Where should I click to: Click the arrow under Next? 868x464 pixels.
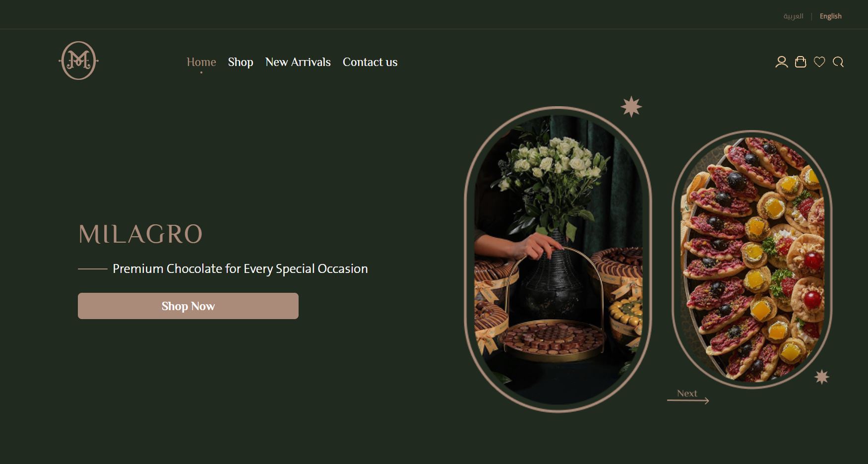[688, 400]
